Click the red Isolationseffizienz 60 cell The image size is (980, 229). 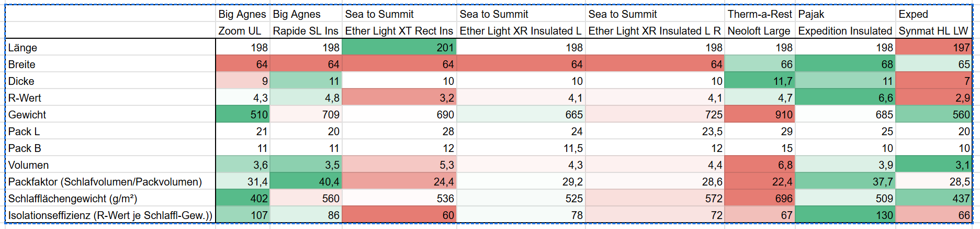pos(399,215)
